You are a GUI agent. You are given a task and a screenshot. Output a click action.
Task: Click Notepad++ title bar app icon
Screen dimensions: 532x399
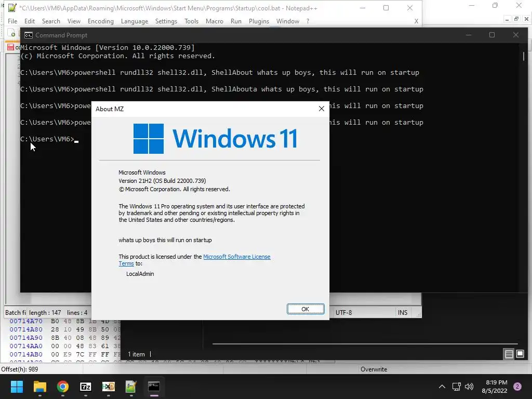pyautogui.click(x=12, y=7)
